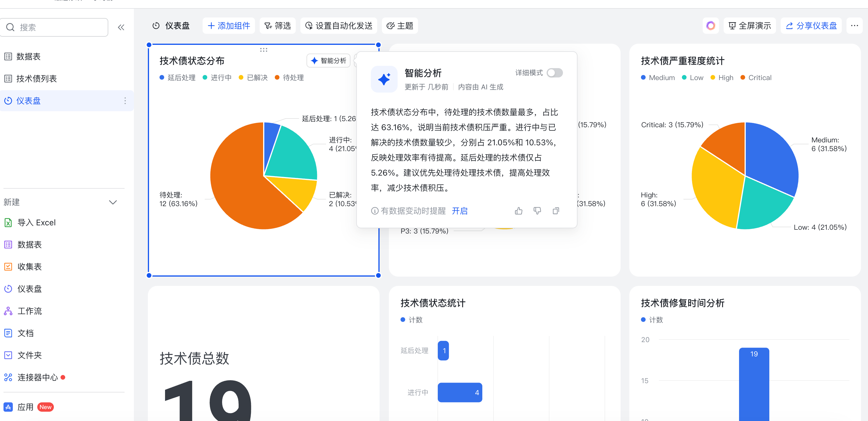The width and height of the screenshot is (868, 421).
Task: Click the 添加组件 button
Action: (229, 26)
